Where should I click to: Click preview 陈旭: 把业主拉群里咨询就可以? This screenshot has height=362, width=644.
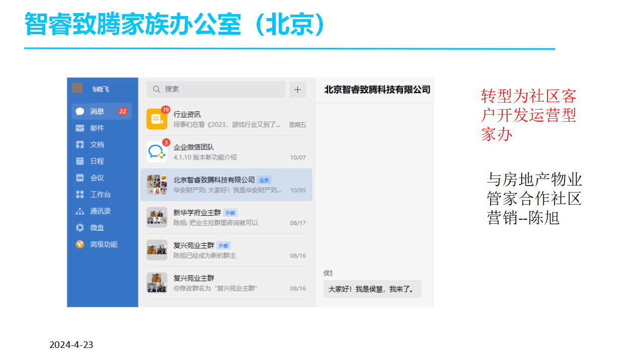216,223
